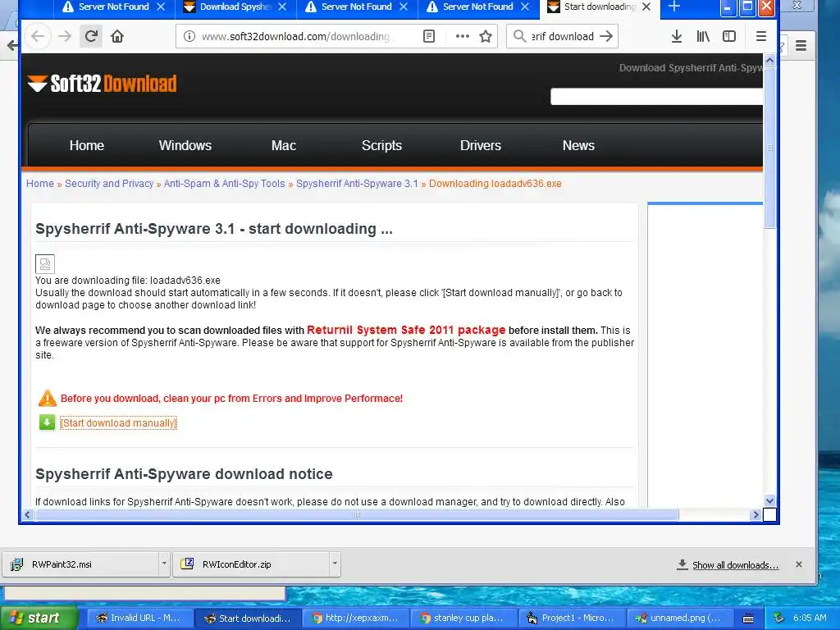
Task: Switch to http://xepxaxm taskbar window
Action: tap(354, 618)
